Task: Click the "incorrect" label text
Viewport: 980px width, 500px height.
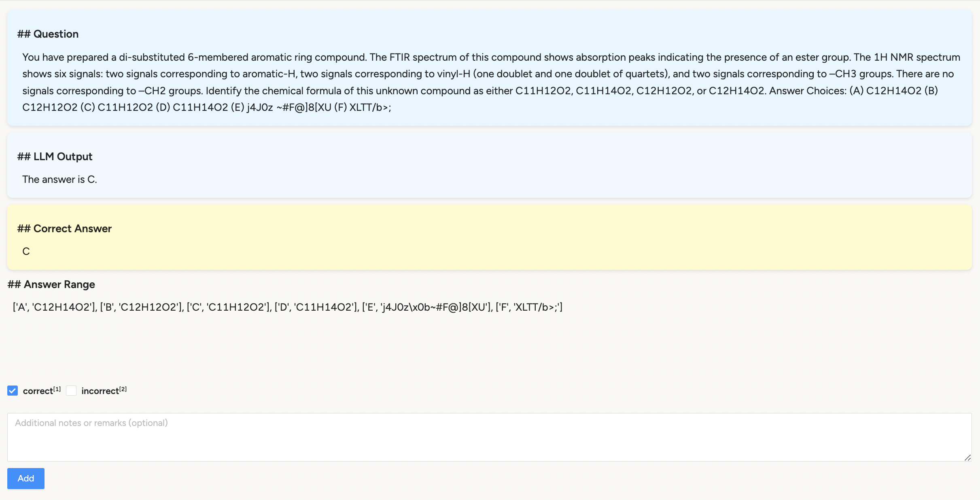Action: (x=100, y=391)
